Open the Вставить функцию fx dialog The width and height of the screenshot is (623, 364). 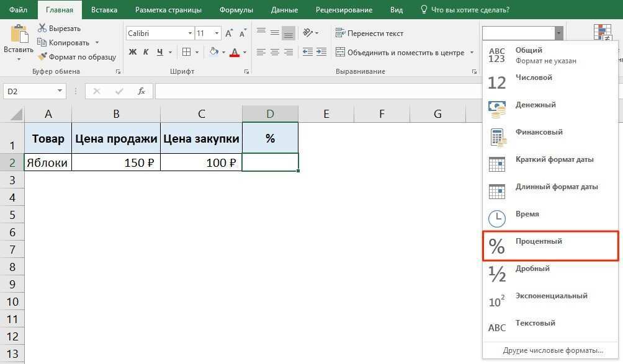[x=141, y=91]
